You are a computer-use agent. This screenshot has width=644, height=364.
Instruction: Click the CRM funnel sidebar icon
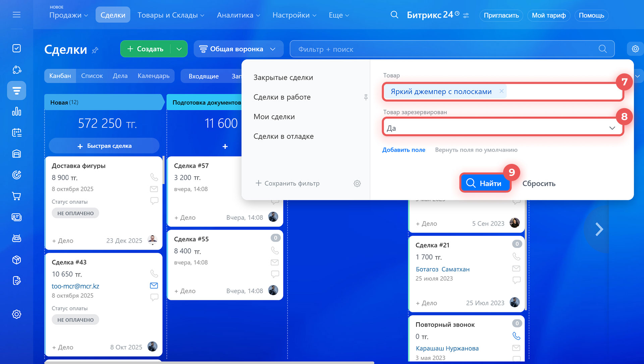[x=16, y=90]
